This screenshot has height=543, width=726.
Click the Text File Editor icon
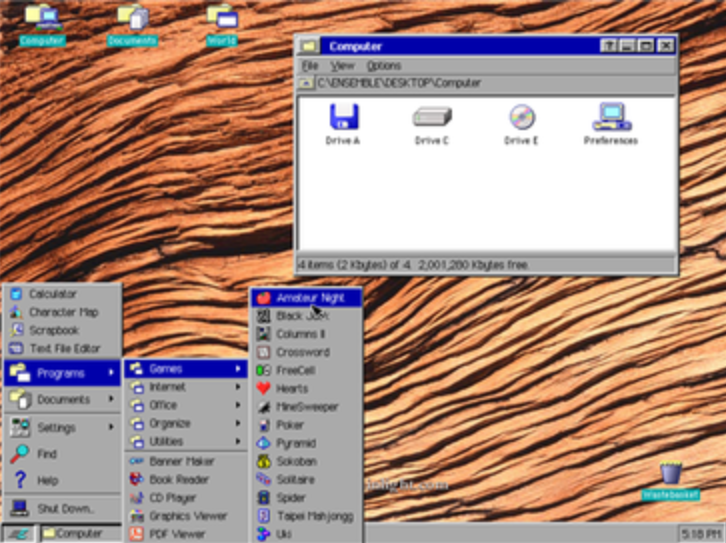pyautogui.click(x=16, y=348)
